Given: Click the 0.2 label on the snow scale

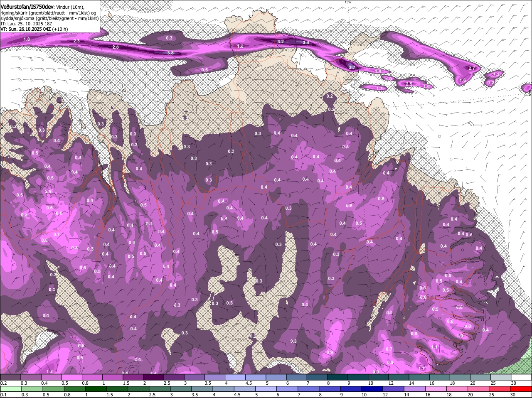Looking at the screenshot, I should [x=3, y=383].
